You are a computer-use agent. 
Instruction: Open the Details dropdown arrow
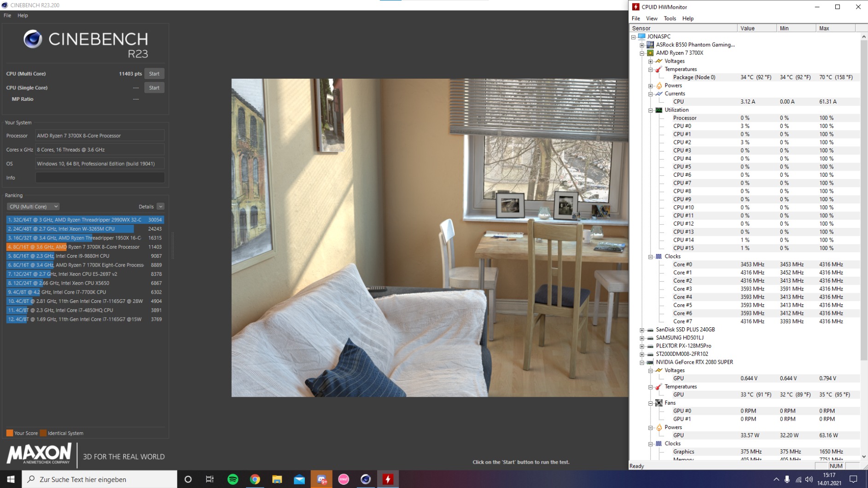point(160,207)
